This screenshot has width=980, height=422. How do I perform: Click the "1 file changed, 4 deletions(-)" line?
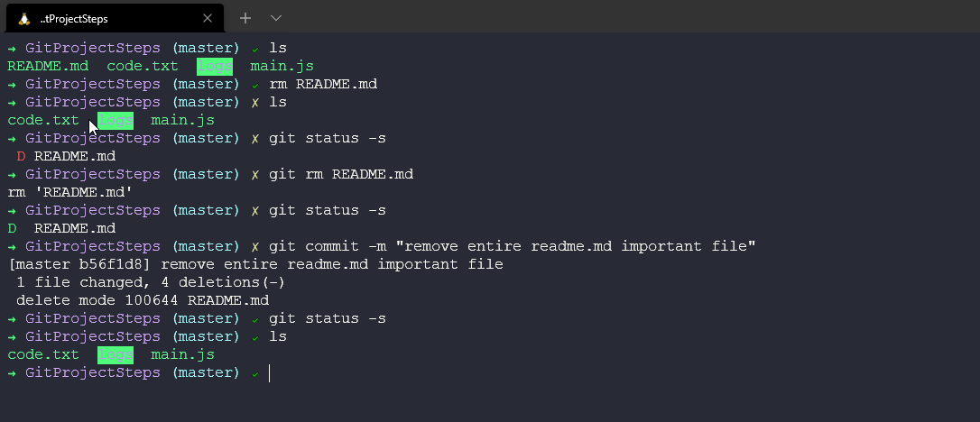point(151,282)
